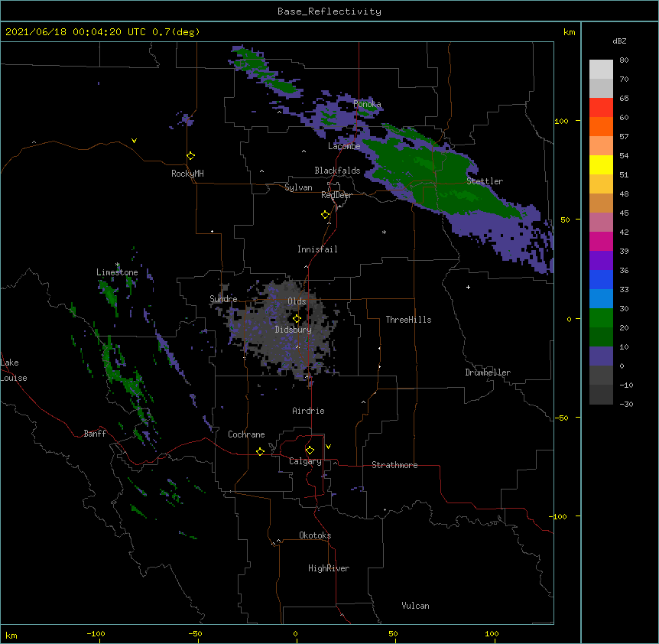Click the yellow diamond marker south of RedDeer

click(x=326, y=215)
